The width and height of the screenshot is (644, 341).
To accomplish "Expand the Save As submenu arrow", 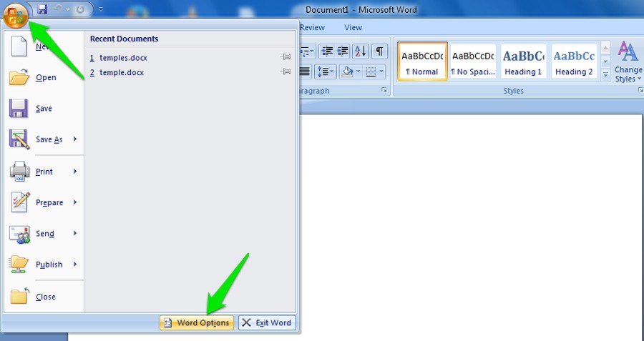I will click(x=75, y=139).
